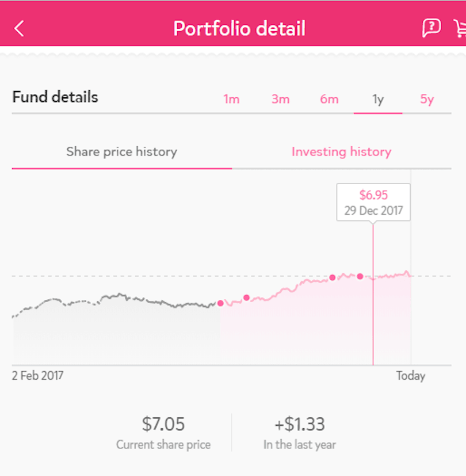The height and width of the screenshot is (476, 466).
Task: Click the 2 Feb 2017 start date label
Action: [38, 376]
